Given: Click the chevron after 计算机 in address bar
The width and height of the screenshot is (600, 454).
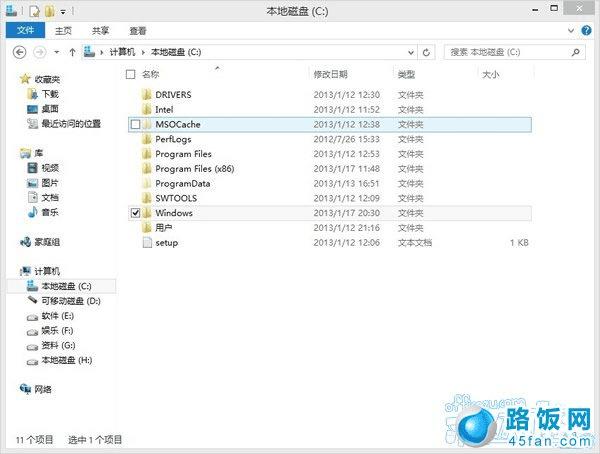Looking at the screenshot, I should click(x=143, y=52).
